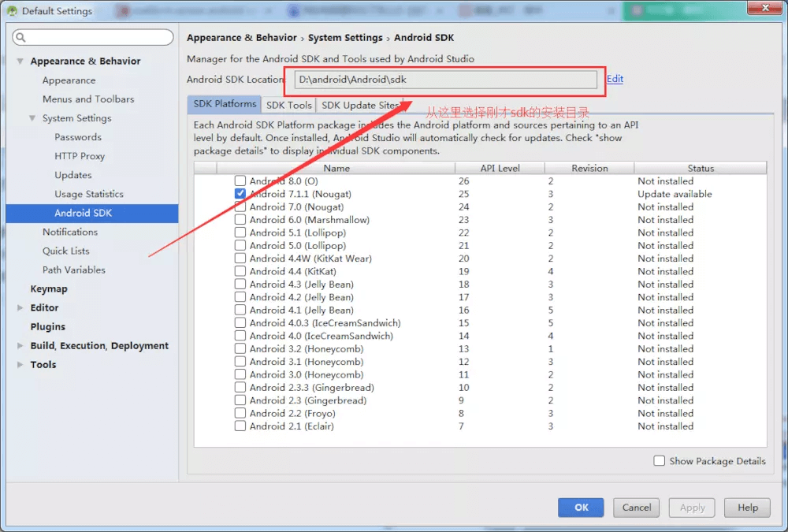Select the Android 3.2 (Honeycomb) row
Screen dimensions: 788x532
481,348
